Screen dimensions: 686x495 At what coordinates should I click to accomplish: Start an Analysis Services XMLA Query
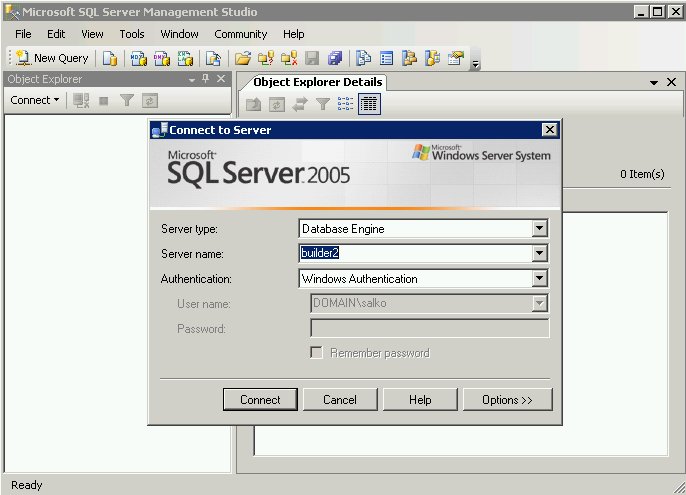coord(185,58)
